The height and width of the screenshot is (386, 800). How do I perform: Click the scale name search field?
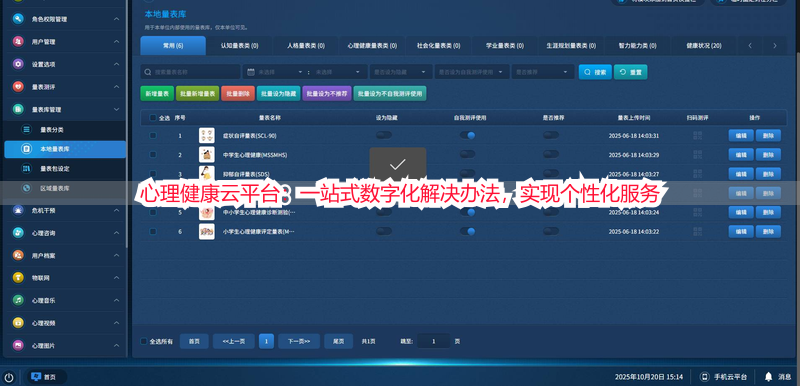pyautogui.click(x=190, y=72)
